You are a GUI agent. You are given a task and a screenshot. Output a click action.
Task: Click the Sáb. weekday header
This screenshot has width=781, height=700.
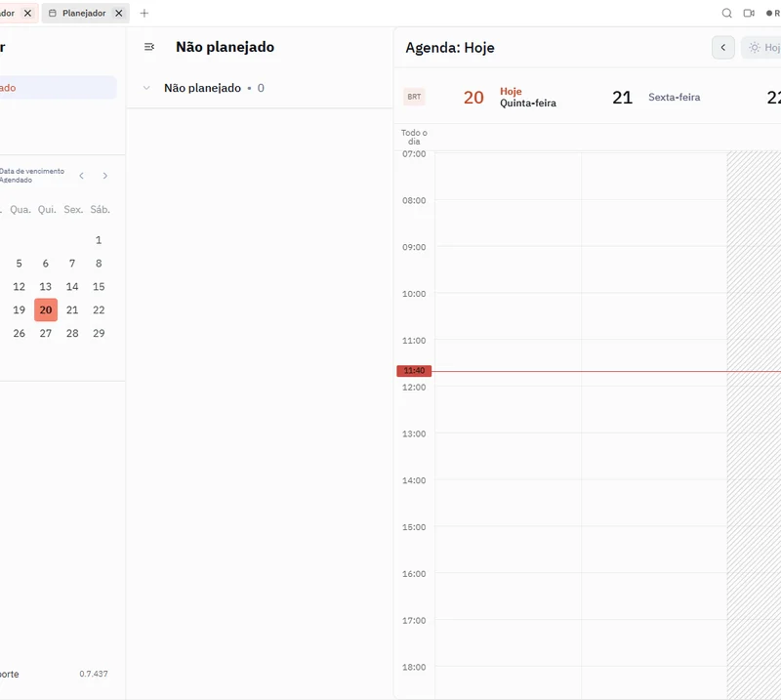point(101,209)
